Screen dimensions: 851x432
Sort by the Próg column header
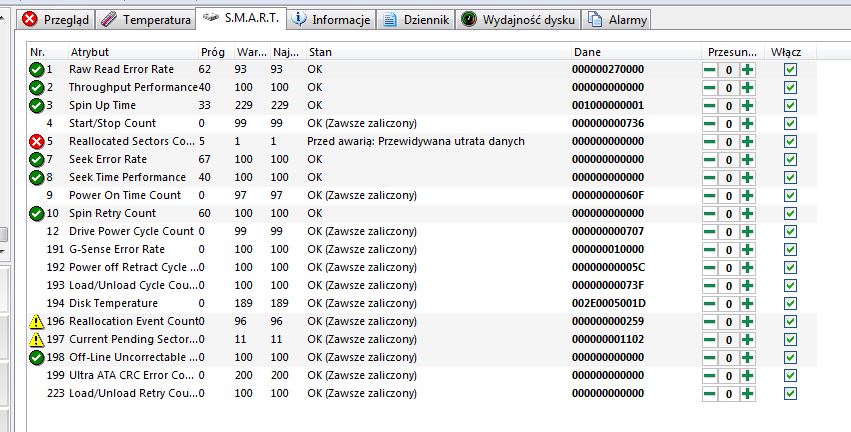pyautogui.click(x=215, y=52)
